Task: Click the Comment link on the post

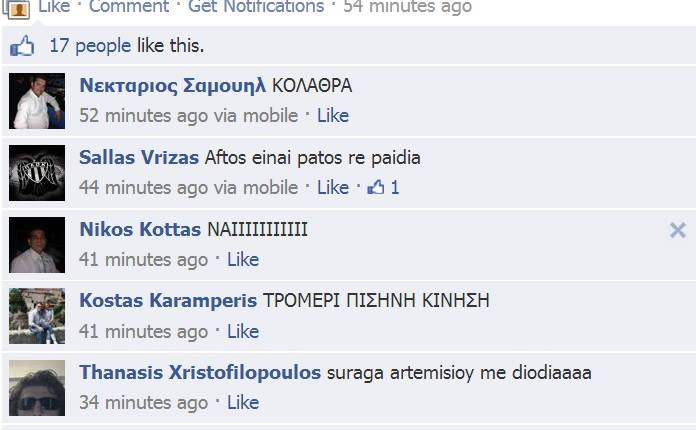Action: pos(129,7)
